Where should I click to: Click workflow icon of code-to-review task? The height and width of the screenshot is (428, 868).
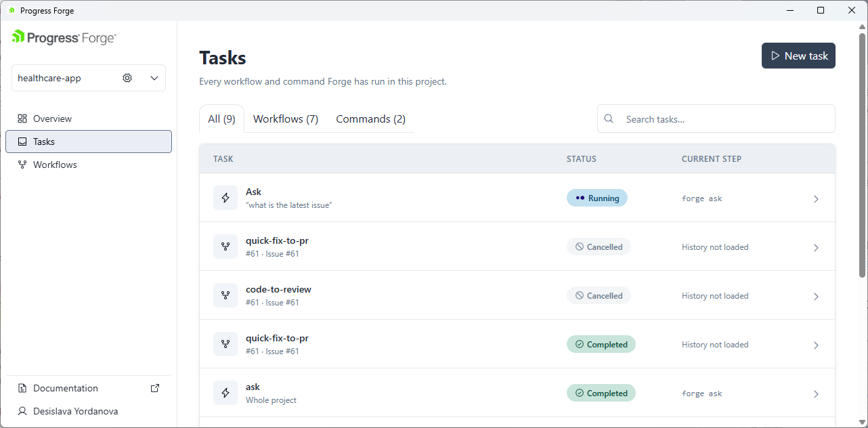[x=225, y=295]
